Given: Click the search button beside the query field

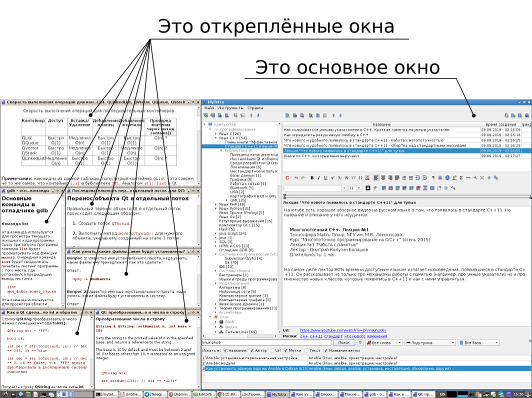Looking at the screenshot, I should (x=344, y=343).
